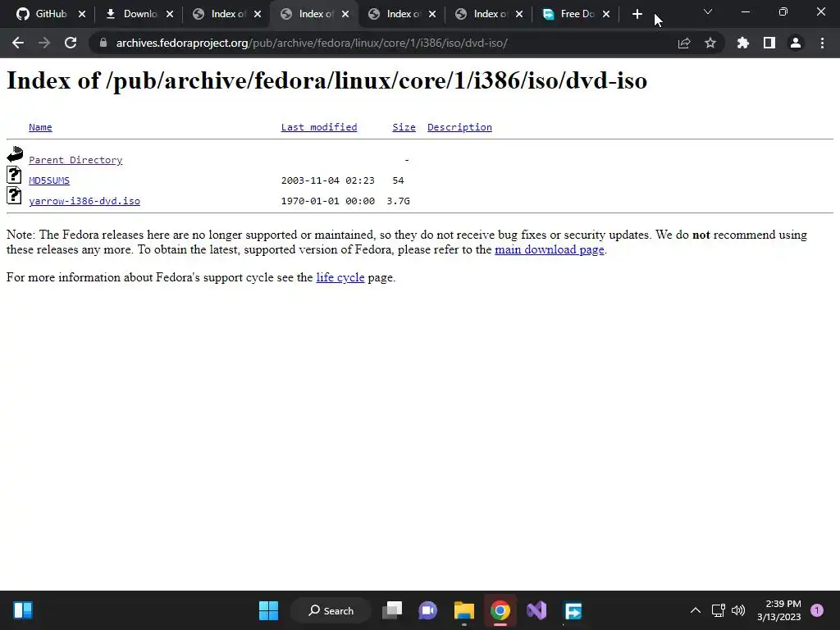Open the Chat app in taskbar
This screenshot has height=630, width=840.
tap(427, 610)
